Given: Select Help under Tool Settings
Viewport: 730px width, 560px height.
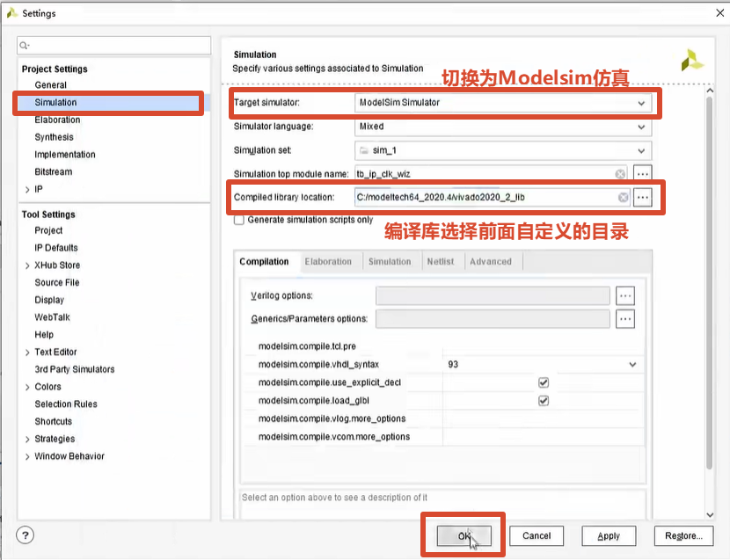Looking at the screenshot, I should 44,335.
